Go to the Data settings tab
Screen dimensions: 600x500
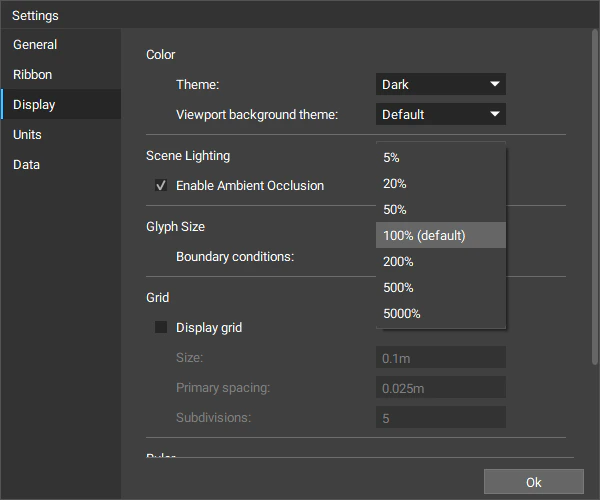(61, 164)
